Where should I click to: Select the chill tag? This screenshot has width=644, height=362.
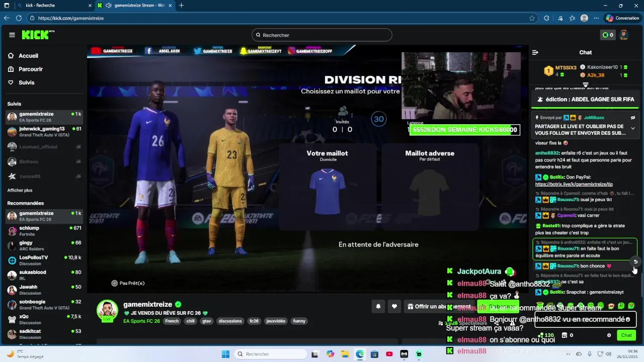[x=190, y=321]
